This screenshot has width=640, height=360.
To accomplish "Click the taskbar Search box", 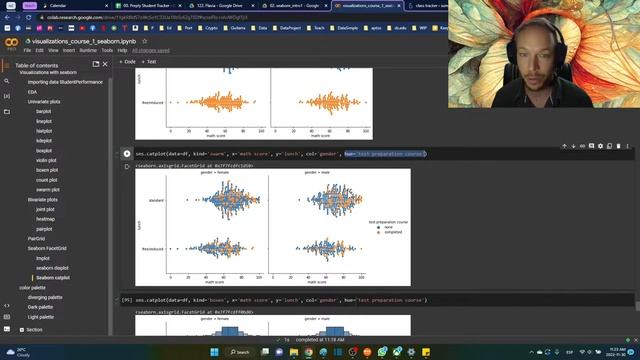I will [240, 352].
